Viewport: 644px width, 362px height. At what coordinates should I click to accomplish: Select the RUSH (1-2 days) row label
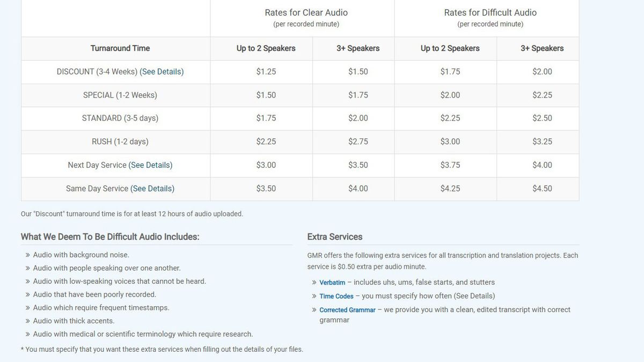[120, 142]
